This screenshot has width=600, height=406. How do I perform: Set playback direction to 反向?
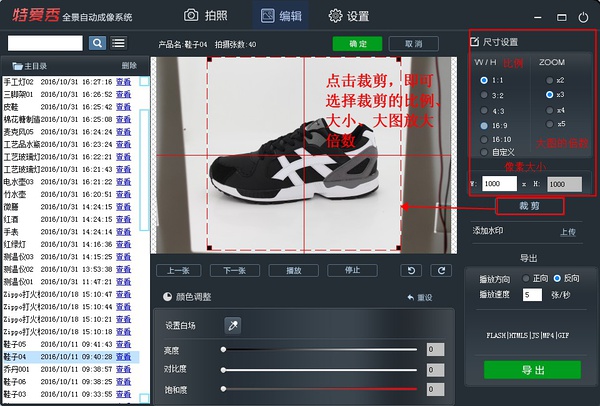(557, 278)
